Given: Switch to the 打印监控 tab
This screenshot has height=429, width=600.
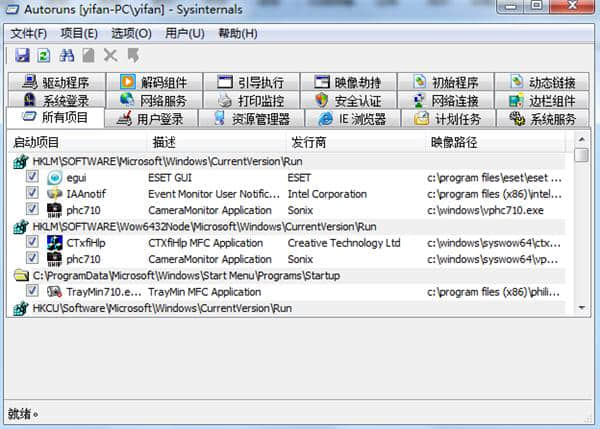Looking at the screenshot, I should click(252, 100).
